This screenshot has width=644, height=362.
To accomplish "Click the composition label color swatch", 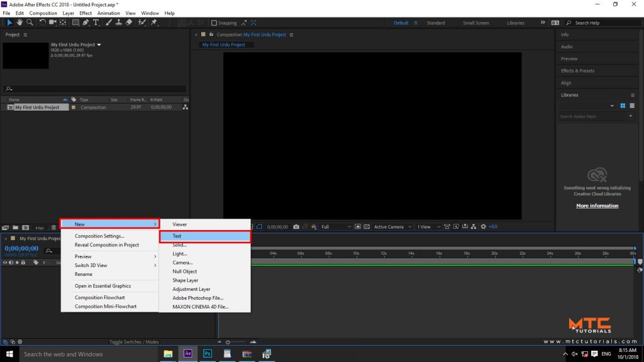I will [74, 107].
